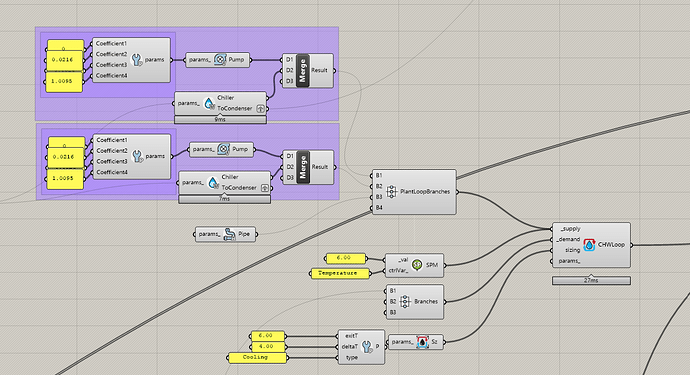The width and height of the screenshot is (690, 375).
Task: Click the sizing input on CHWLoop
Action: [573, 250]
